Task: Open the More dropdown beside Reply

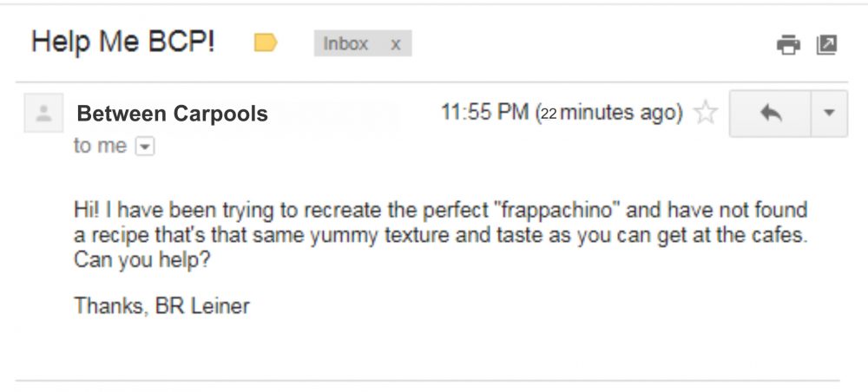Action: [x=829, y=114]
